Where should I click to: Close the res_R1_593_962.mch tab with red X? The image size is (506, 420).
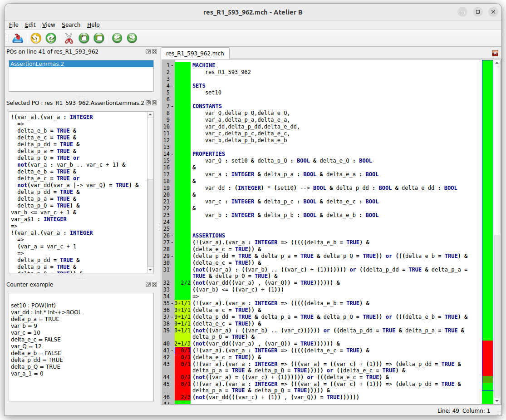click(495, 53)
